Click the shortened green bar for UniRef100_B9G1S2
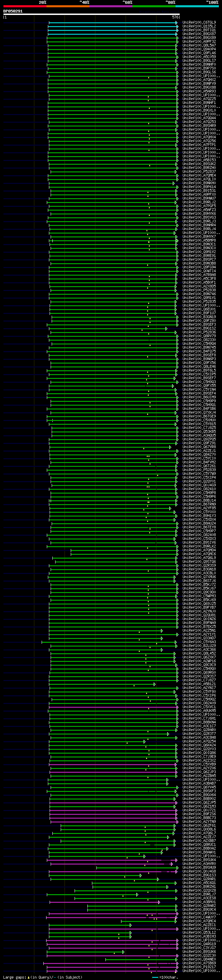 tap(108, 329)
